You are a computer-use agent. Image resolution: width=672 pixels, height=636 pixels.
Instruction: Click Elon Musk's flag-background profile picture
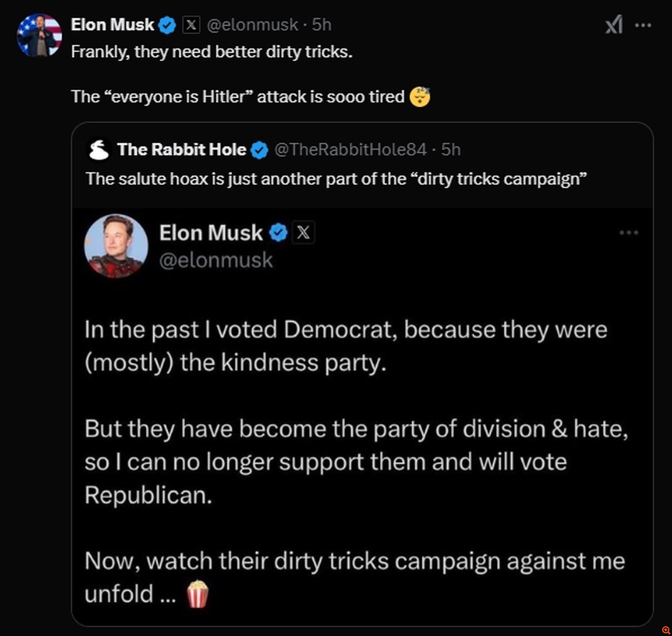pyautogui.click(x=39, y=35)
